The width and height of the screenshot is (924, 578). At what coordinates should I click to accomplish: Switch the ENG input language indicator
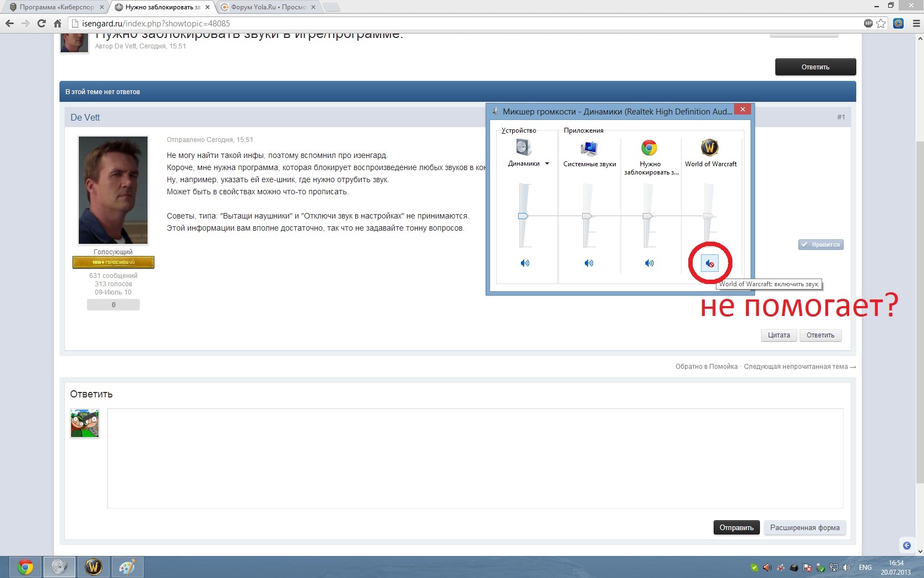pyautogui.click(x=865, y=568)
